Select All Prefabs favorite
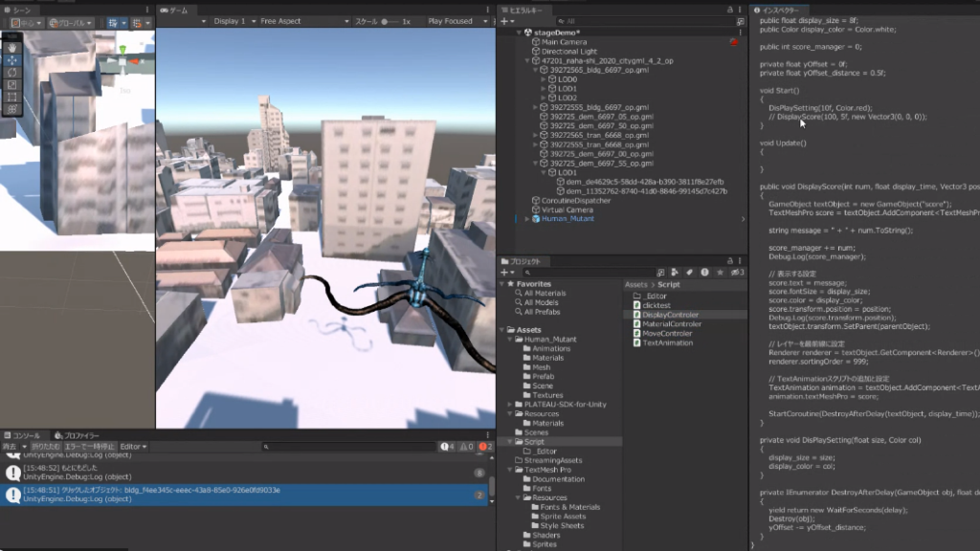The image size is (980, 551). (542, 312)
